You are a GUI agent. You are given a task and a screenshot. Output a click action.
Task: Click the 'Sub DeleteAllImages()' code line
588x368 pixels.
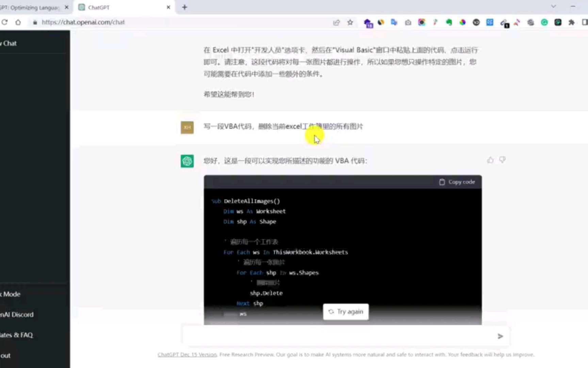click(x=246, y=201)
